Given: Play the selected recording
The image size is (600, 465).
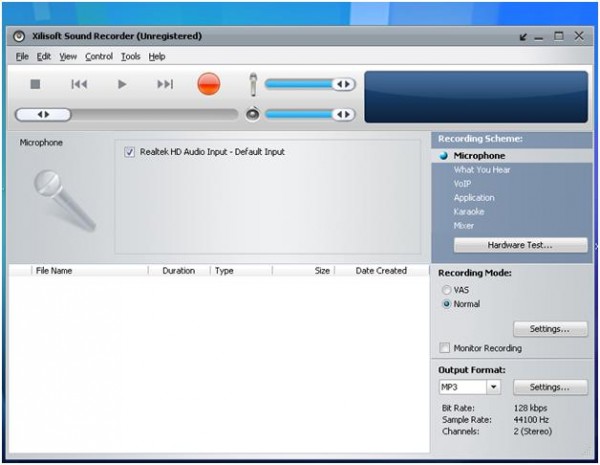Looking at the screenshot, I should 122,84.
